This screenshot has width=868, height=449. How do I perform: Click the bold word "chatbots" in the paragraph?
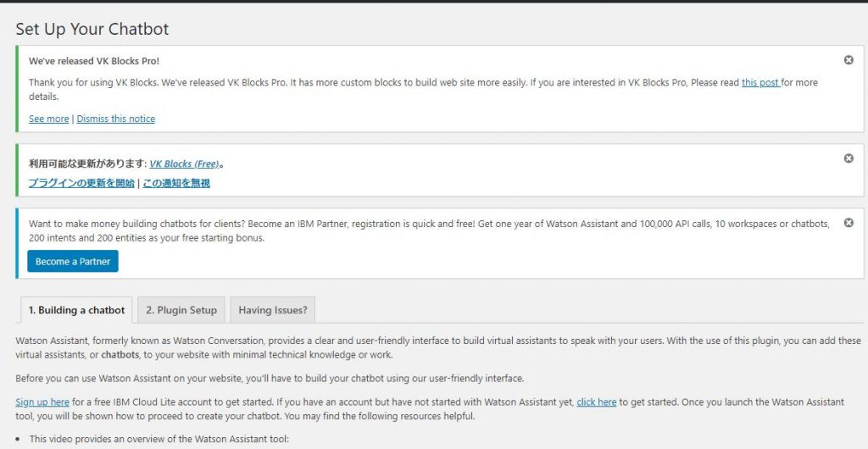click(x=120, y=355)
